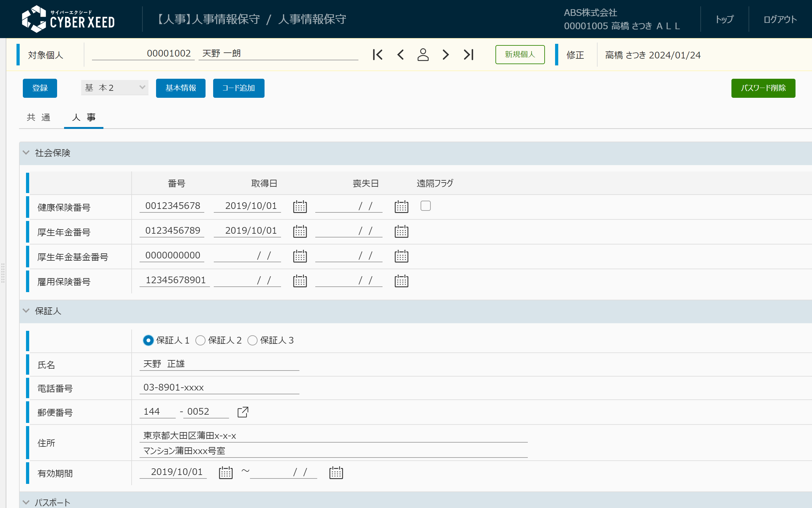Click 健康保険番号 喪失日 date field
The image size is (812, 508).
349,206
